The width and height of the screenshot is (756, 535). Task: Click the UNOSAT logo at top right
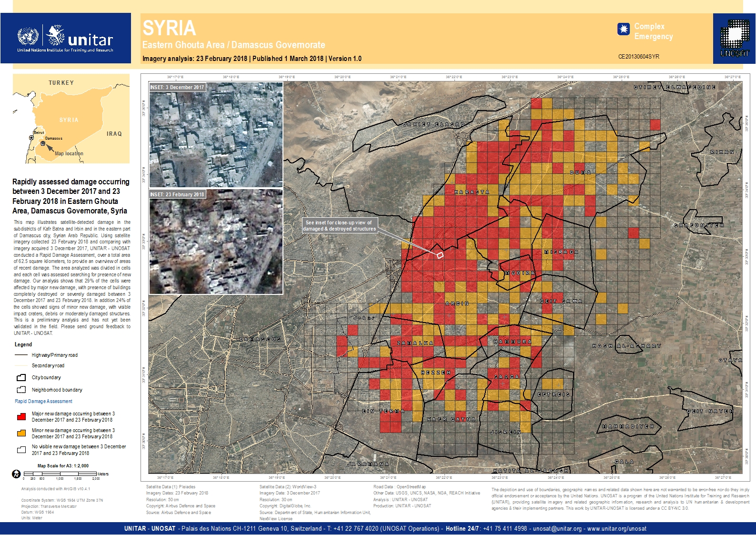(x=734, y=38)
